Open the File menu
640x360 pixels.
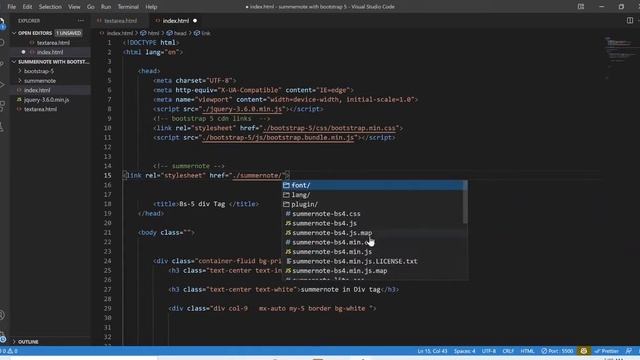[11, 7]
